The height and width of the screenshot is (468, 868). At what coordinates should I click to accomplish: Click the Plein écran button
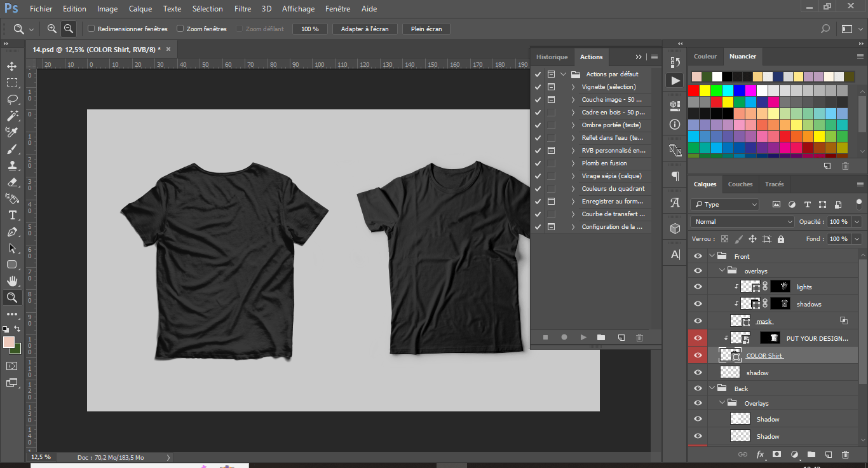(x=426, y=29)
